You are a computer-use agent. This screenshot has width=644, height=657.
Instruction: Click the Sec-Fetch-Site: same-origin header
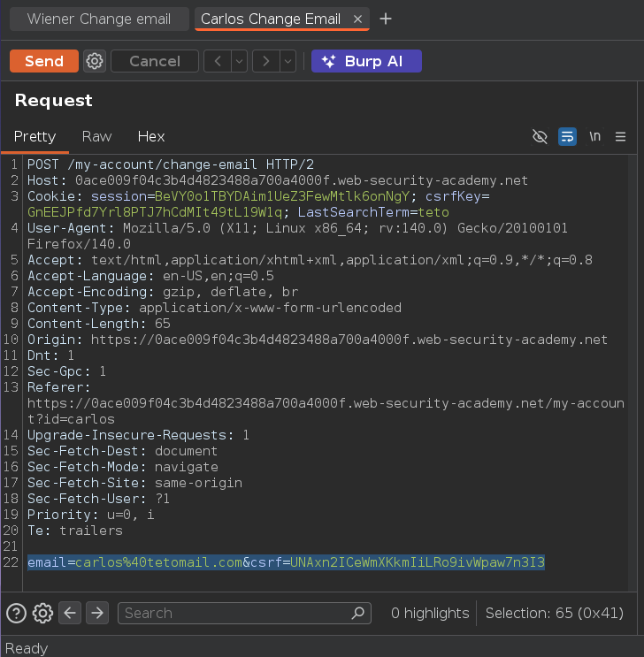point(134,483)
